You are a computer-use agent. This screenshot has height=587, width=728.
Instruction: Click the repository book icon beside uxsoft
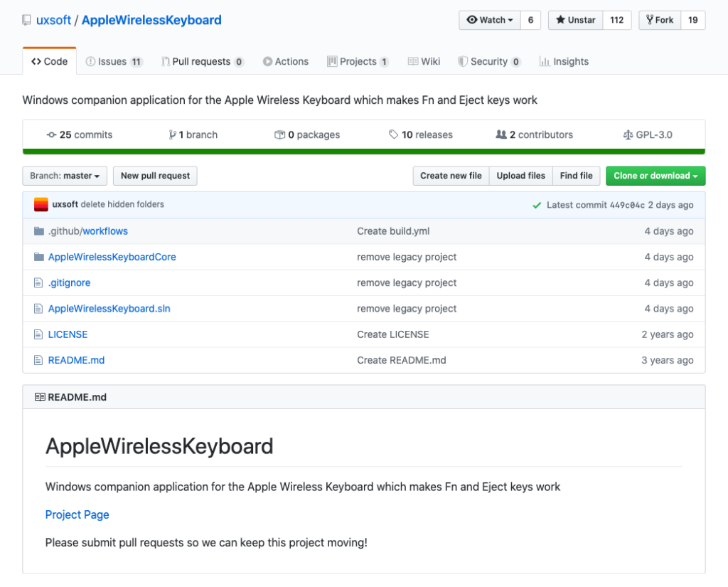coord(26,20)
